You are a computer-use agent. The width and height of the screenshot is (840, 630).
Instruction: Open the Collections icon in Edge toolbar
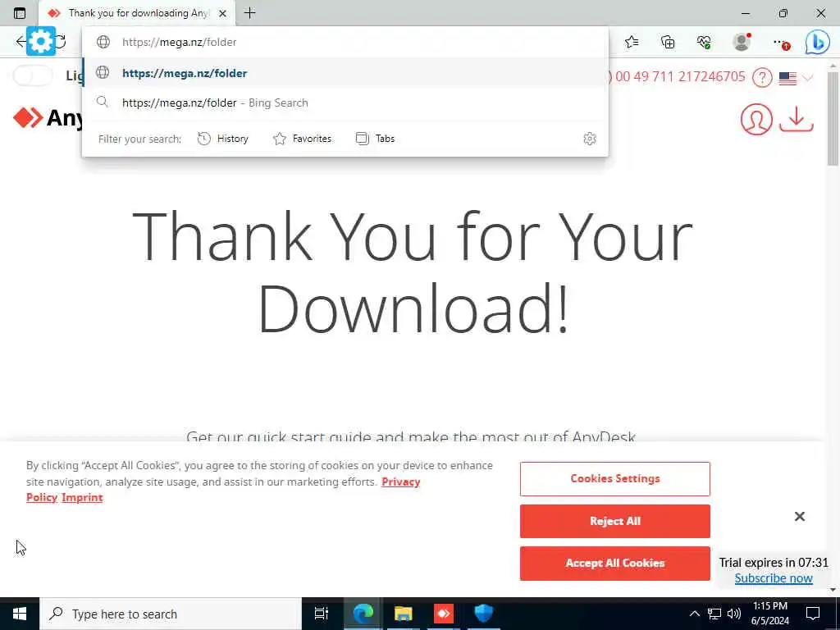click(668, 42)
